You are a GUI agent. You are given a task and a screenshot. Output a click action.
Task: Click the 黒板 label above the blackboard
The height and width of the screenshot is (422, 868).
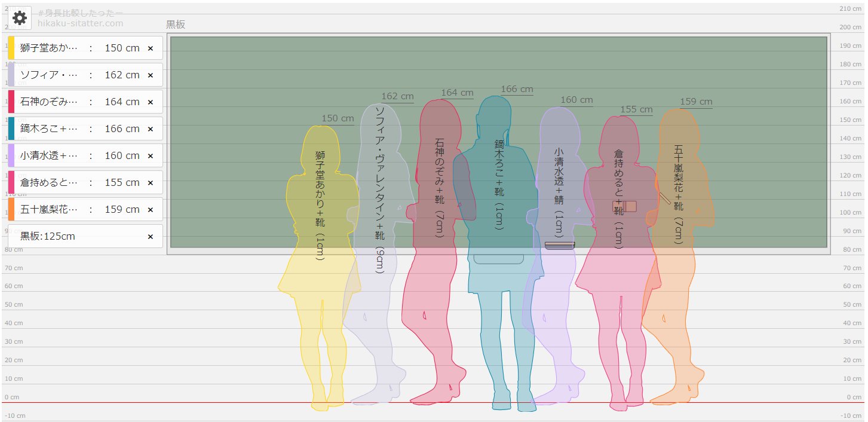point(176,25)
